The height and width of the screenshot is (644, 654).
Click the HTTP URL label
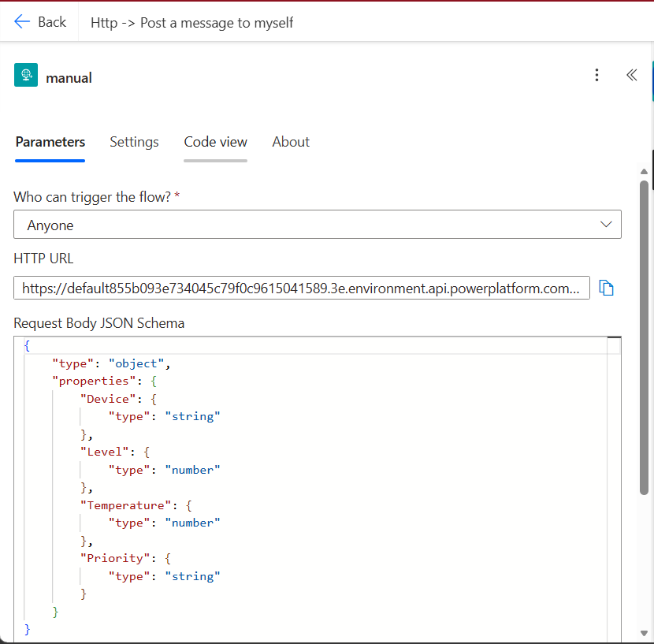43,259
